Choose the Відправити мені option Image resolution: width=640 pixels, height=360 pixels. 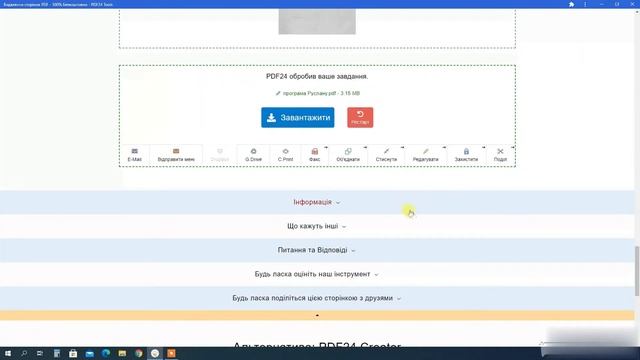point(176,155)
